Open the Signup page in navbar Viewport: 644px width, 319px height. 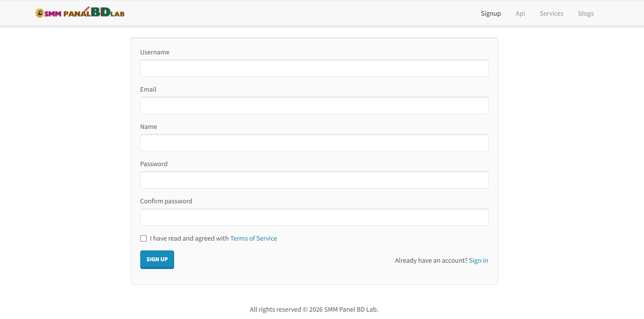coord(490,13)
